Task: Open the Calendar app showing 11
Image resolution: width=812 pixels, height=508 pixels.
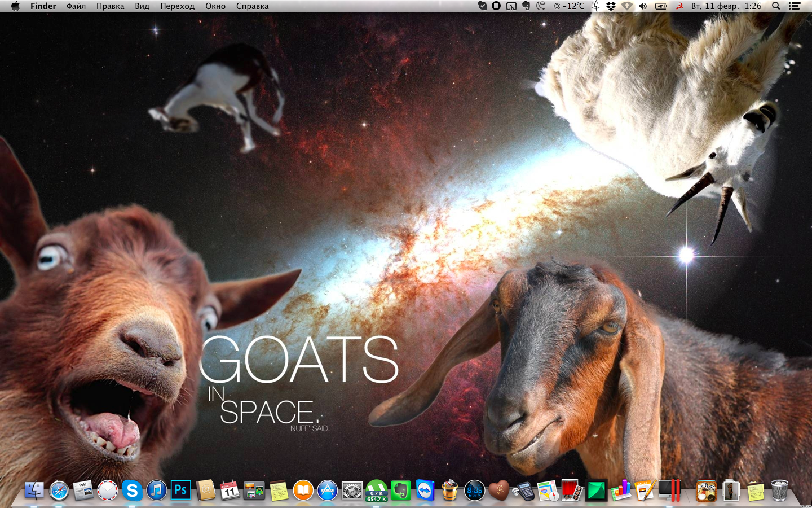Action: (230, 491)
